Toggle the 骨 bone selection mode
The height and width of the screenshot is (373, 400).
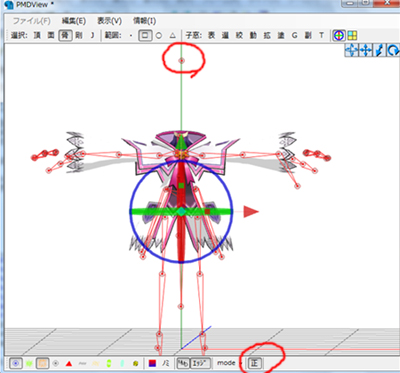click(x=65, y=35)
